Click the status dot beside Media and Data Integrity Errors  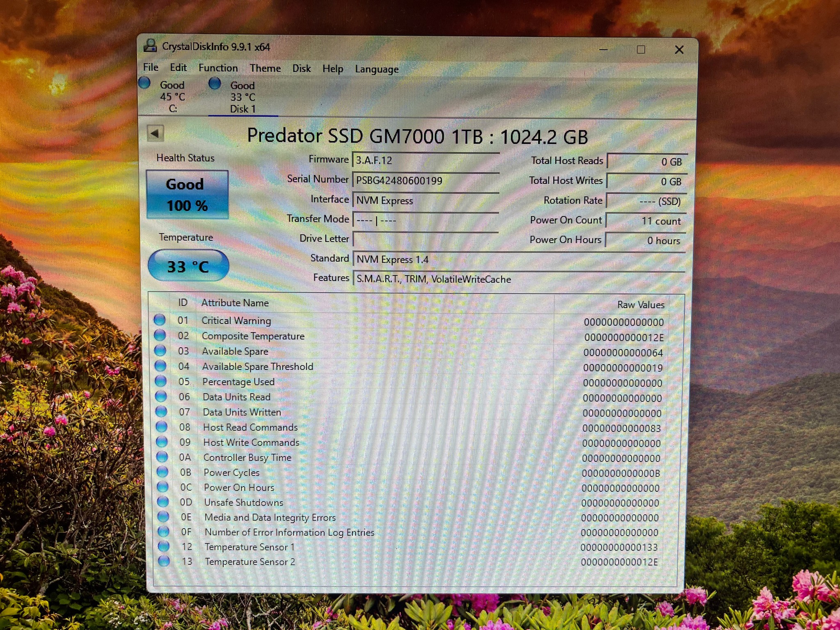coord(163,516)
